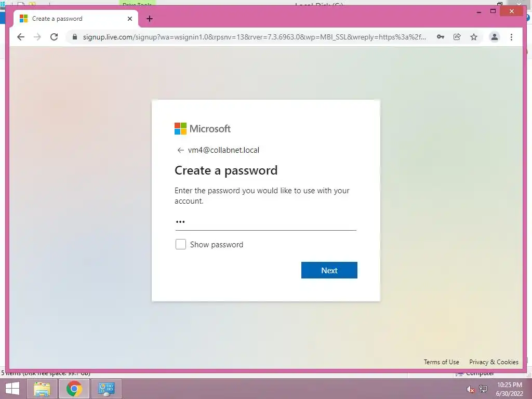Click the grayed forward navigation arrow
Viewport: 532px width, 399px height.
[x=37, y=37]
